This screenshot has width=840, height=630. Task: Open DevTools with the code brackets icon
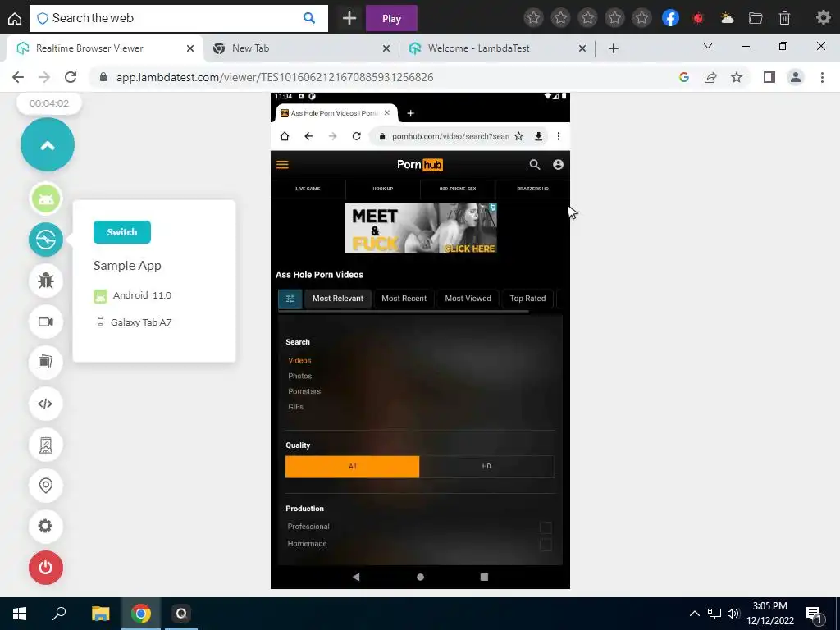point(46,404)
